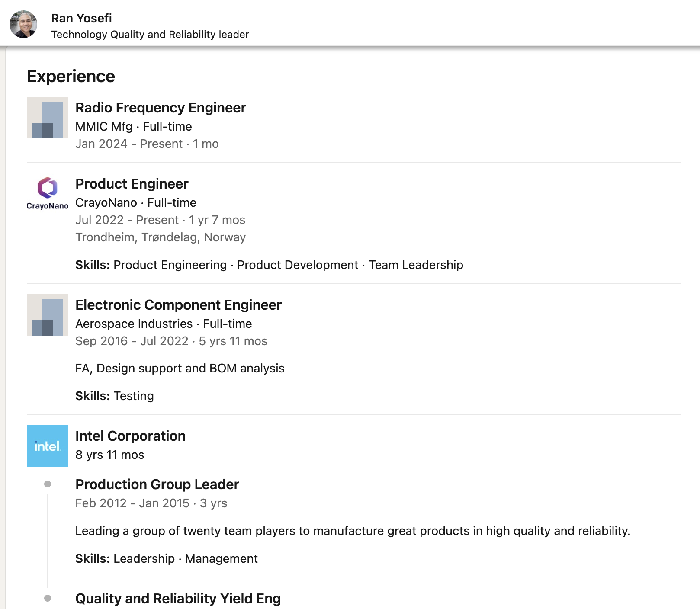Click 'Sep 2016 - Jul 2022 · 5 yrs 11 mos'
The image size is (700, 609).
[171, 341]
